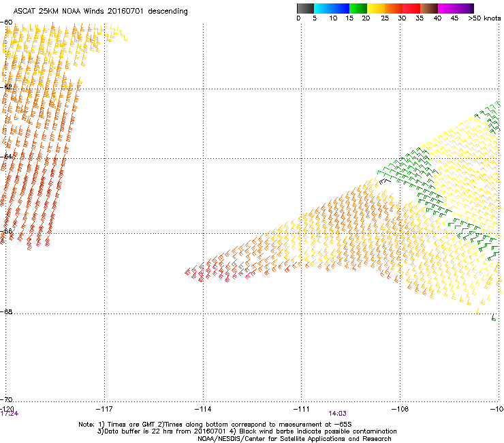Click the green 15-20 knots legend segment
Screen dimensions: 504x443
(358, 8)
